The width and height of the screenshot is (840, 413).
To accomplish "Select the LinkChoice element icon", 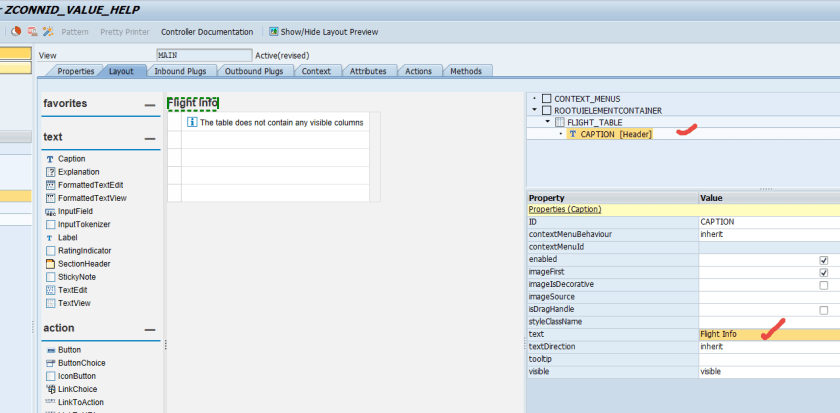I will pyautogui.click(x=50, y=389).
